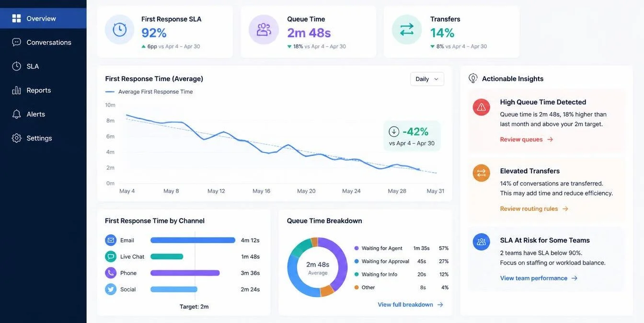The width and height of the screenshot is (644, 323).
Task: Click the 3m 36s Phone value
Action: (x=250, y=273)
